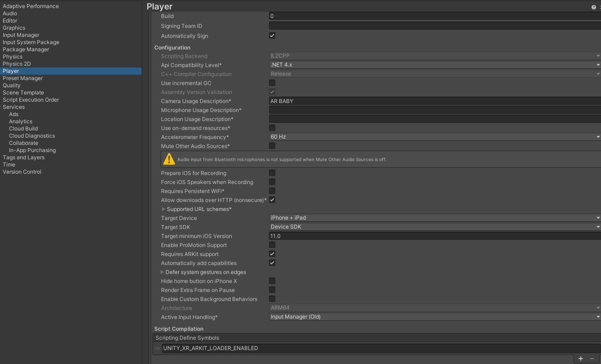Viewport: 601px width, 364px height.
Task: Enable Use incremental GC
Action: pos(272,82)
